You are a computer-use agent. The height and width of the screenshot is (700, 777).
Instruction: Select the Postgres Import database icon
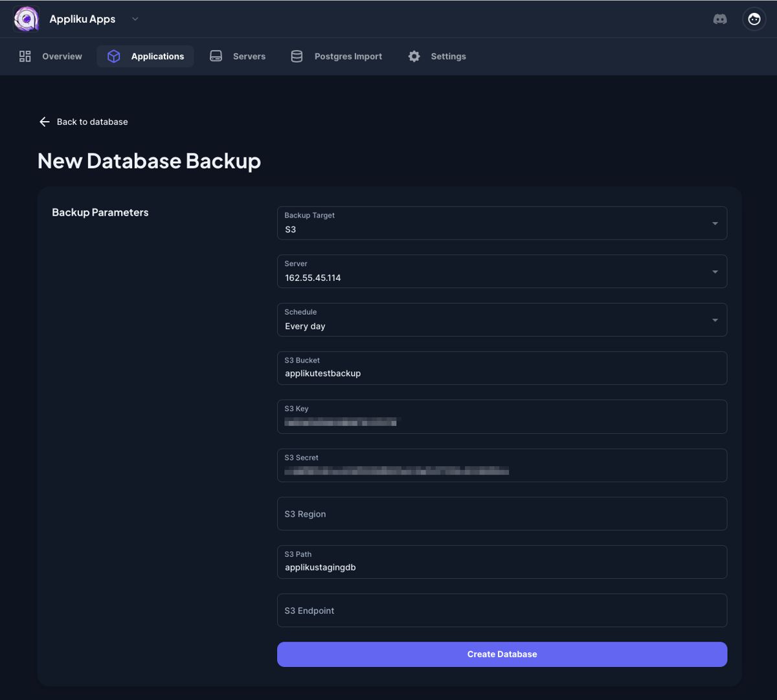[297, 56]
